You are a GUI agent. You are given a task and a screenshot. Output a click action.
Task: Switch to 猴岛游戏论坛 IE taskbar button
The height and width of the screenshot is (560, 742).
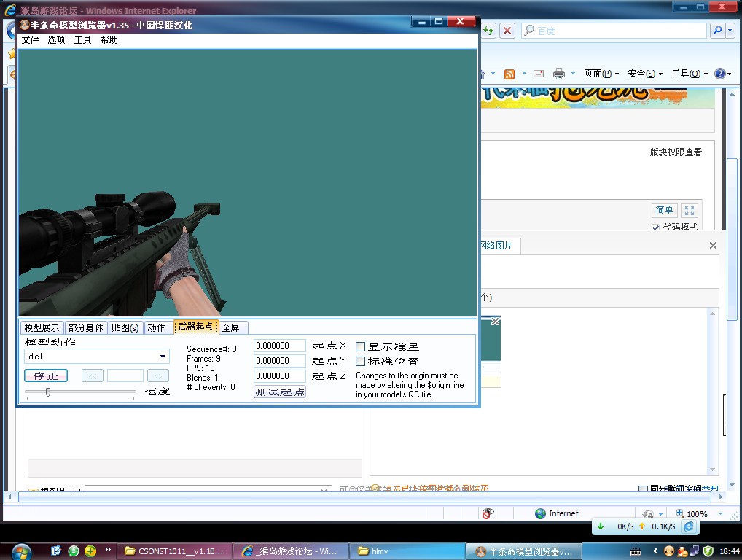click(x=291, y=551)
